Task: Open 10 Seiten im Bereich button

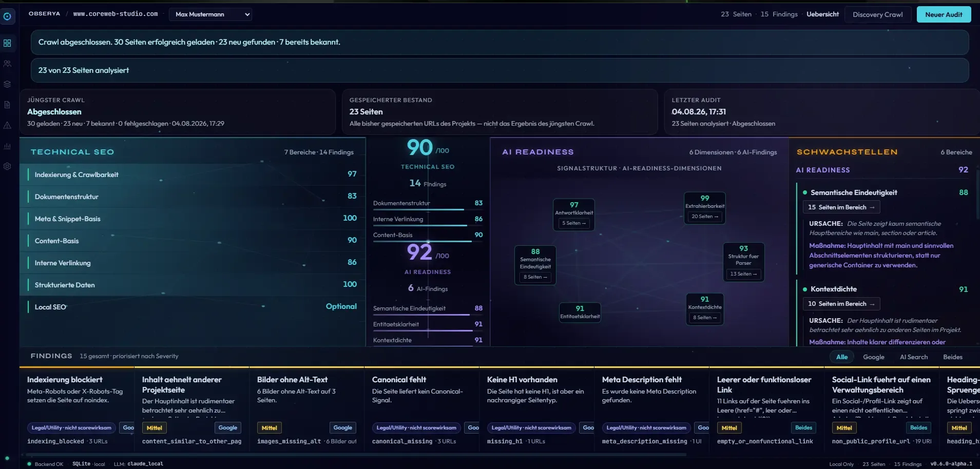Action: coord(841,304)
